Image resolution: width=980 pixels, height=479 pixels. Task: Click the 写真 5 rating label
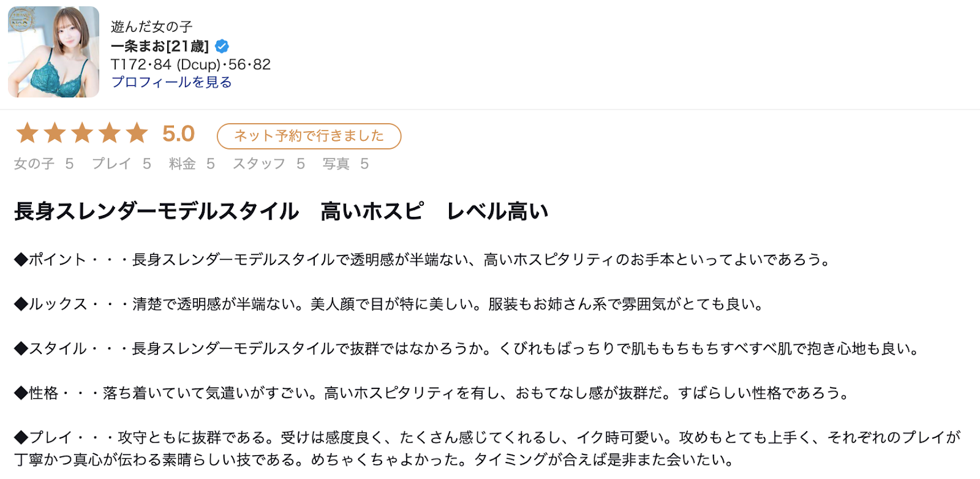pos(345,164)
